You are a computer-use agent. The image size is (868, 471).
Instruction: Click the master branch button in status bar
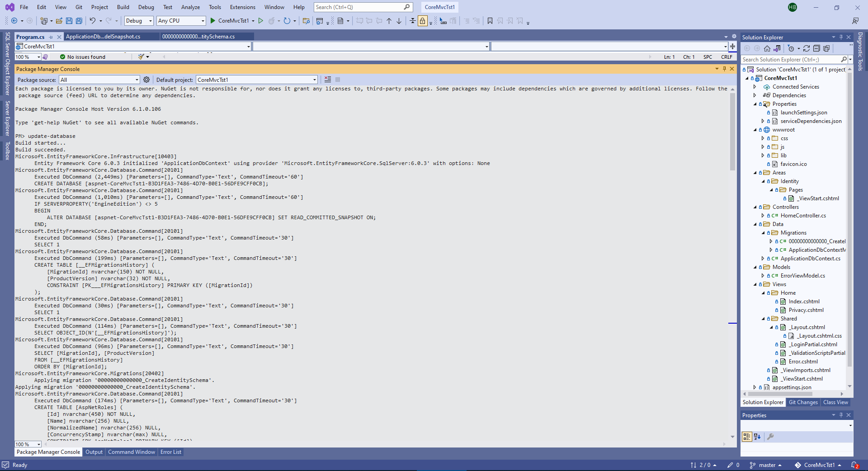(766, 465)
